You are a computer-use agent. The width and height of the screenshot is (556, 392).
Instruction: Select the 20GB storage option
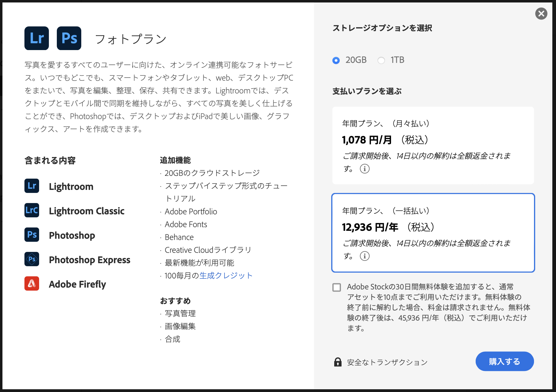[336, 60]
